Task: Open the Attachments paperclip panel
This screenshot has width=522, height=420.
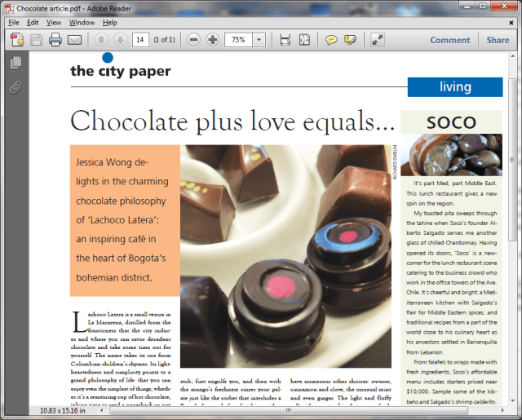Action: point(15,86)
